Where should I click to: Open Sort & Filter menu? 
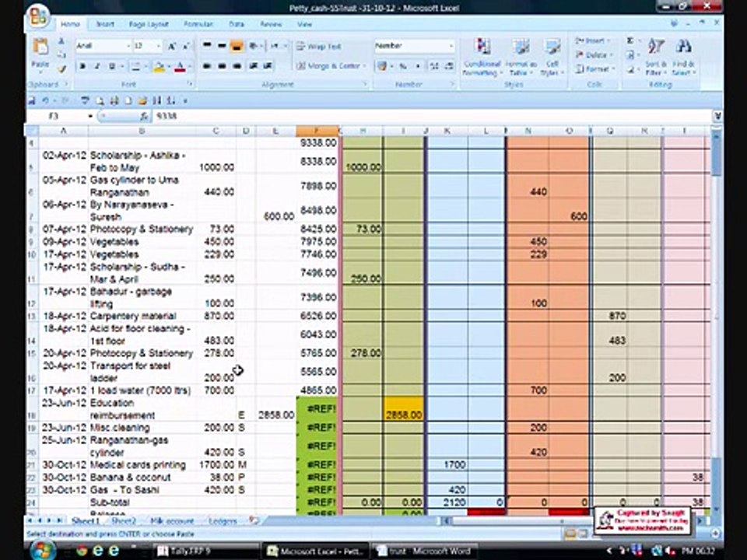(657, 57)
